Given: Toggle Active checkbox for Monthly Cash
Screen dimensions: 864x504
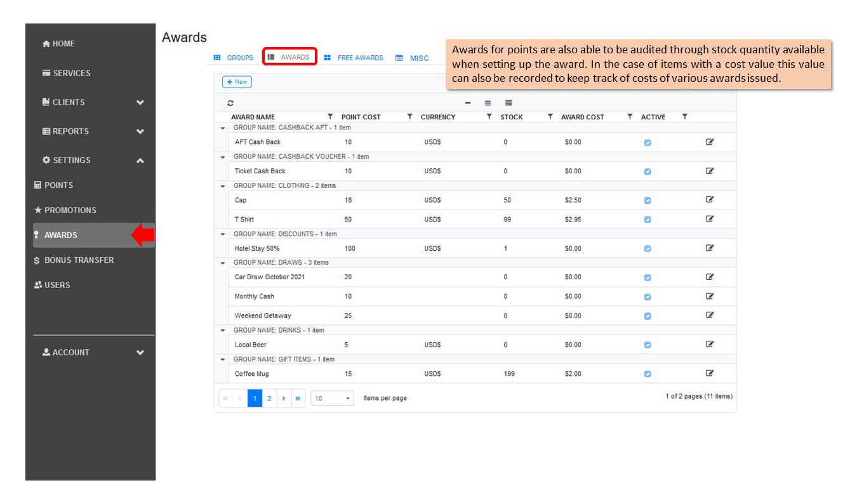Looking at the screenshot, I should 648,296.
